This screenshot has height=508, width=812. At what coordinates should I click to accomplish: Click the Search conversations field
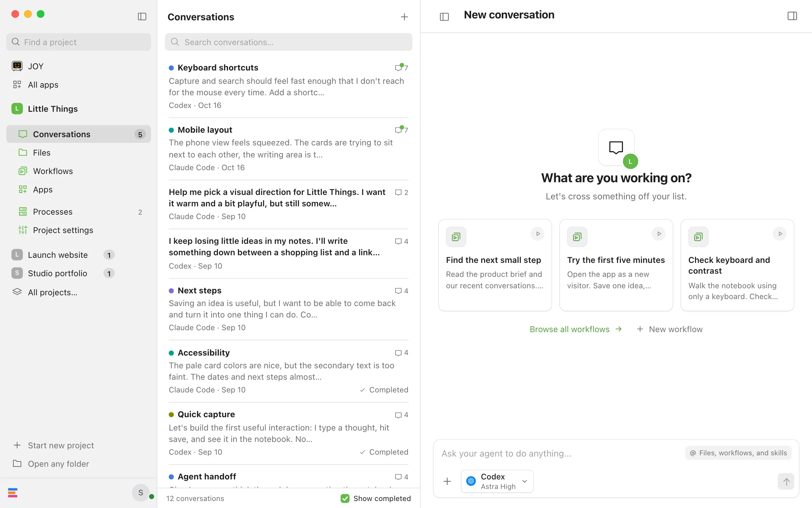point(289,42)
